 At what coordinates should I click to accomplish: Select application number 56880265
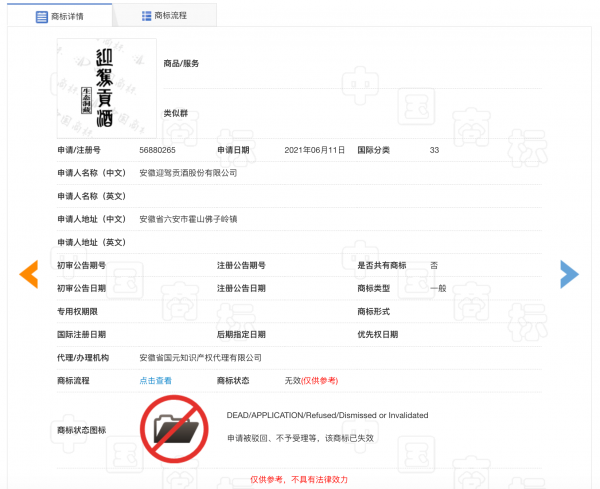[x=157, y=150]
